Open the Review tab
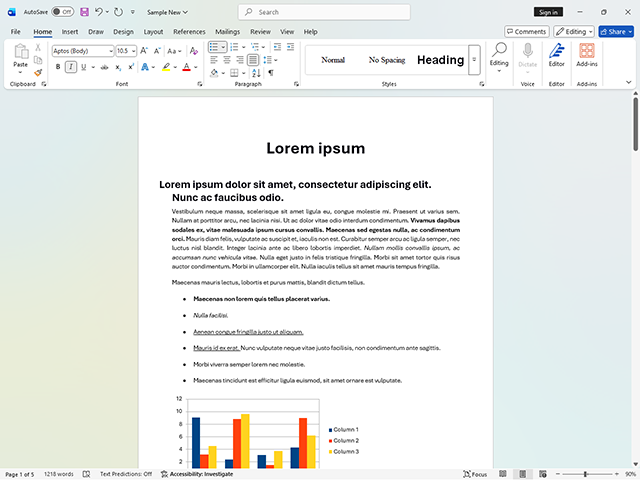The width and height of the screenshot is (640, 480). pos(260,31)
